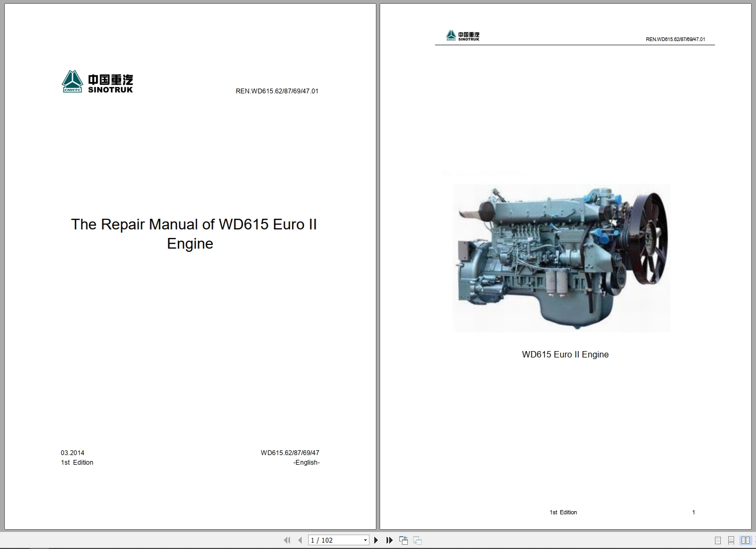Click the WD615 Euro II Engine caption
756x549 pixels.
tap(565, 354)
